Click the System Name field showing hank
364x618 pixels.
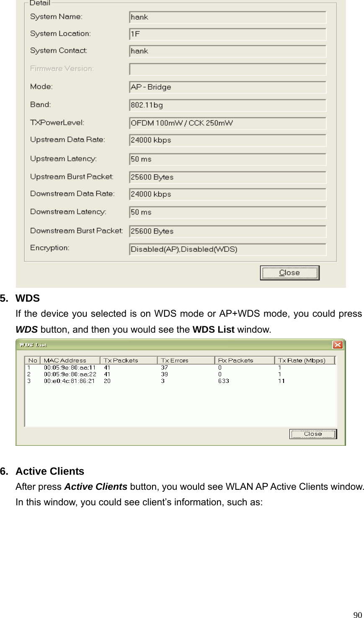(x=228, y=17)
